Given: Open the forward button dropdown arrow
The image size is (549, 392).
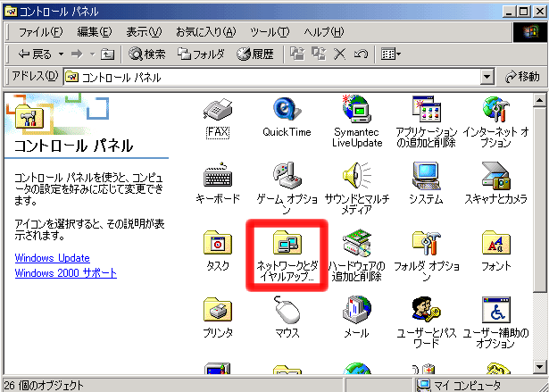Looking at the screenshot, I should pyautogui.click(x=93, y=54).
